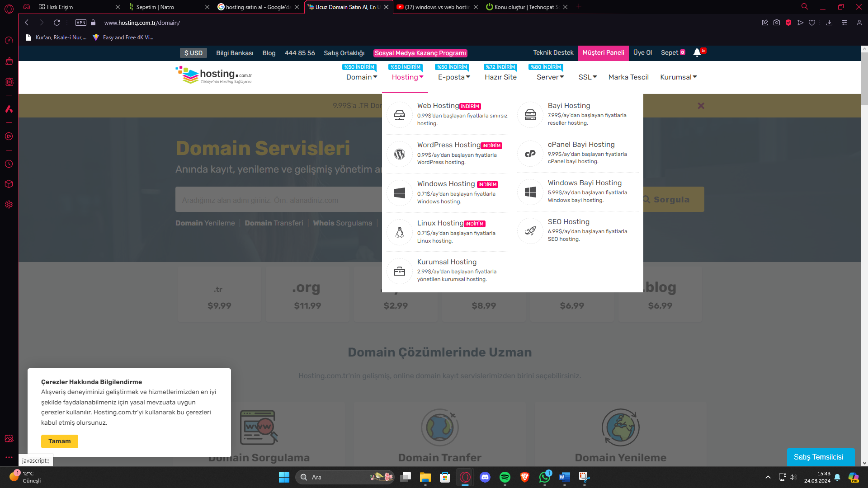868x488 pixels.
Task: Click the Spotify icon in taskbar
Action: tap(505, 477)
